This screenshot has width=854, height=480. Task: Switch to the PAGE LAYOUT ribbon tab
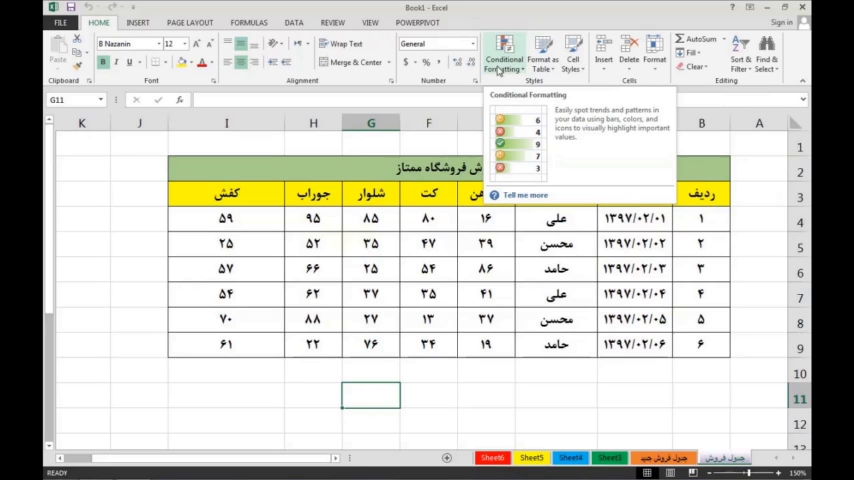click(190, 22)
